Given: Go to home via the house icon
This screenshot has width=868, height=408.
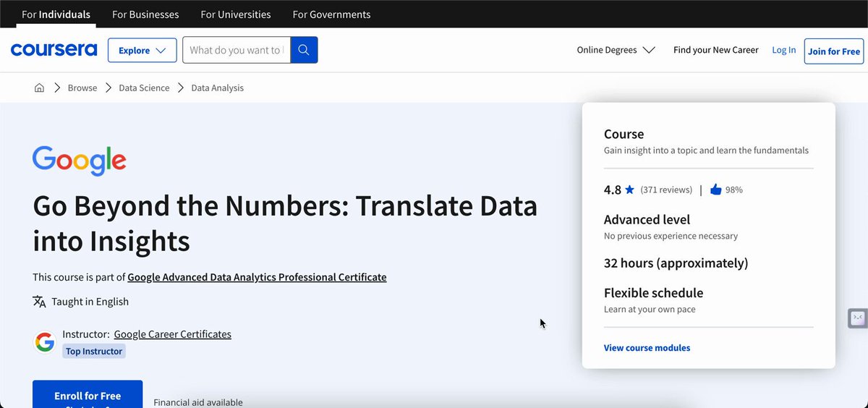Looking at the screenshot, I should pos(39,88).
